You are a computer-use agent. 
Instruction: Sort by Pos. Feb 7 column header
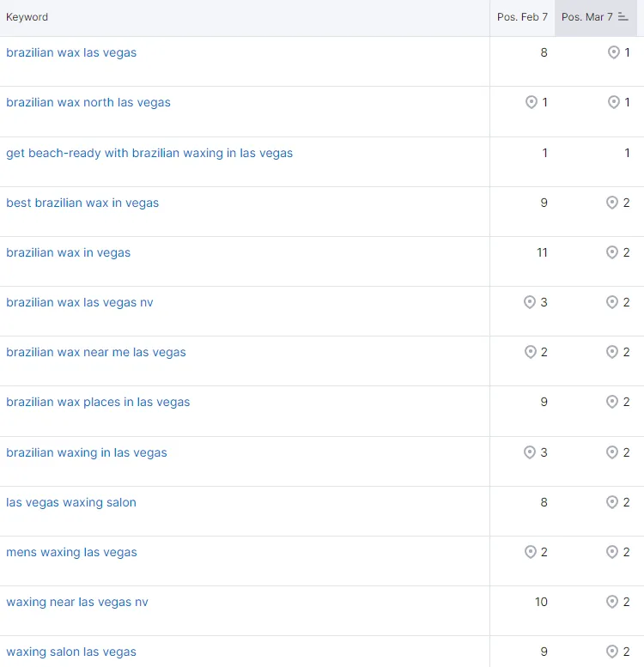click(x=522, y=17)
